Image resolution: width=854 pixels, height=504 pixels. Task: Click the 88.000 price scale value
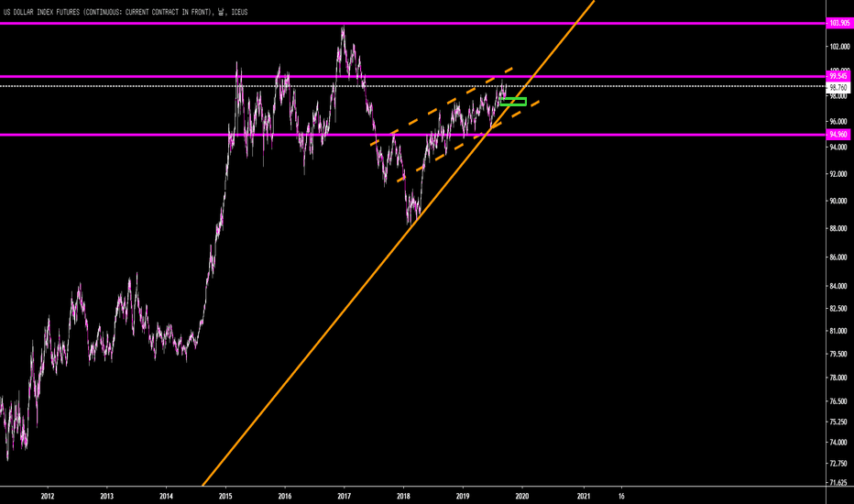[838, 229]
